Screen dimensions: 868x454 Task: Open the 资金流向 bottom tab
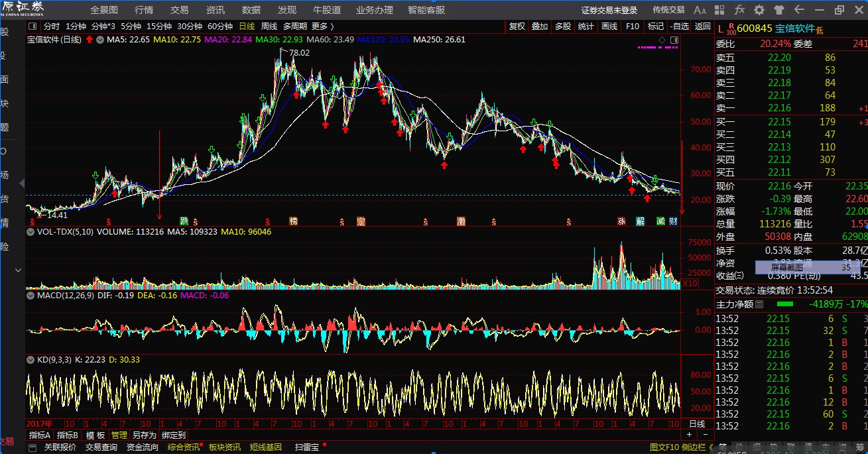[143, 447]
